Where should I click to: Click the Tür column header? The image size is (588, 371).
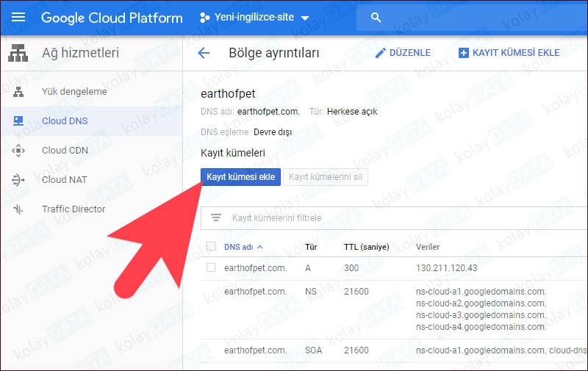(x=311, y=247)
